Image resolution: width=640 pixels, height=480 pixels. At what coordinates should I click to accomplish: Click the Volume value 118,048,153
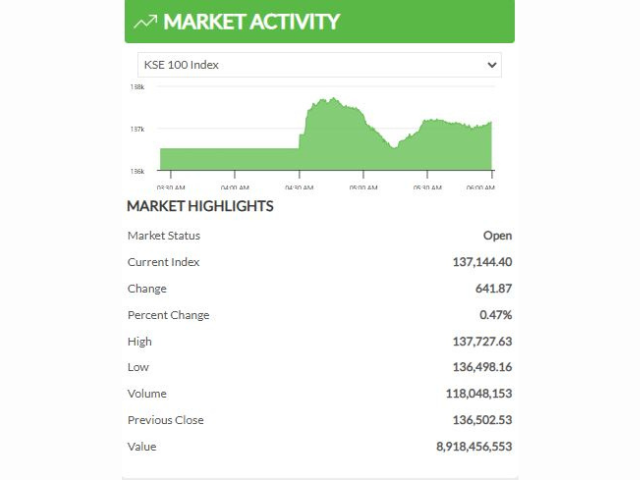(x=479, y=393)
